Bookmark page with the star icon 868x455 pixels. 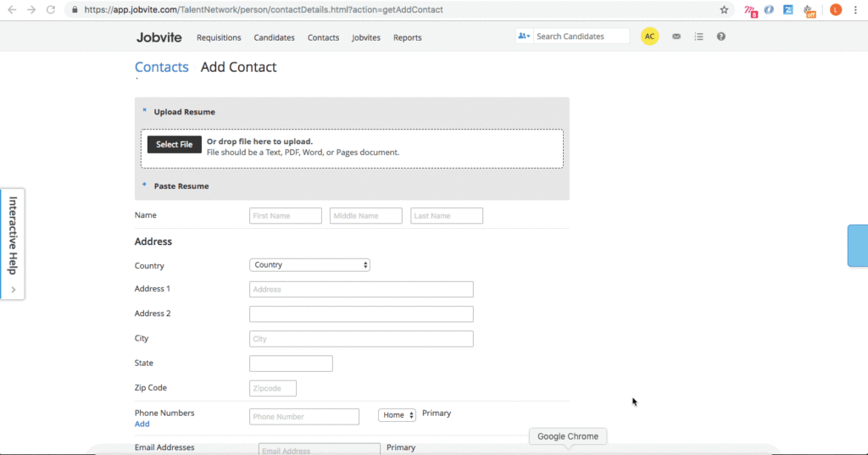724,10
